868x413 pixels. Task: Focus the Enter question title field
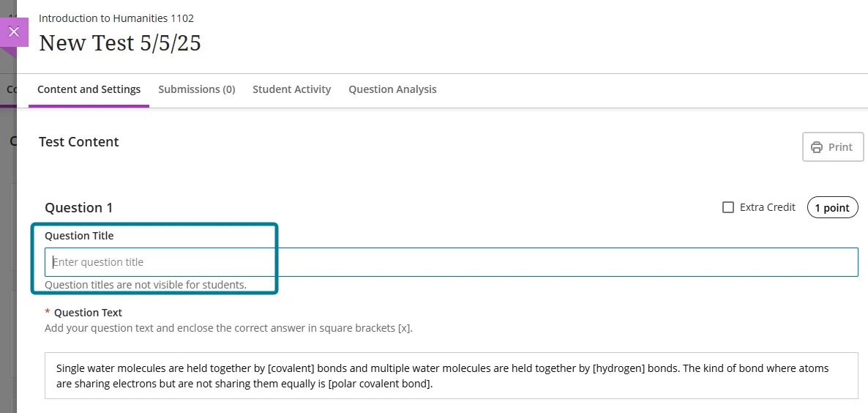(x=451, y=262)
